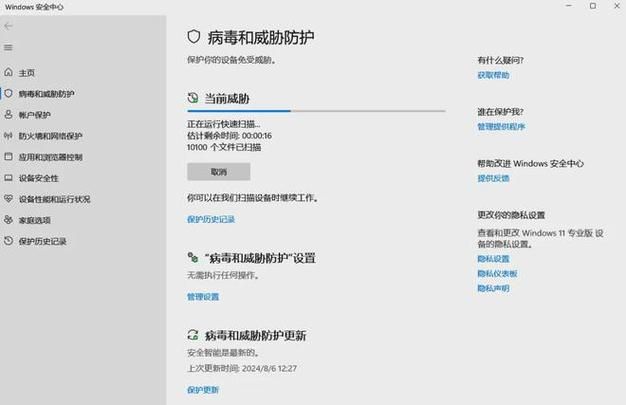Viewport: 626px width, 405px height.
Task: Click the text 正在运行快速扫描...
Action: [x=224, y=124]
